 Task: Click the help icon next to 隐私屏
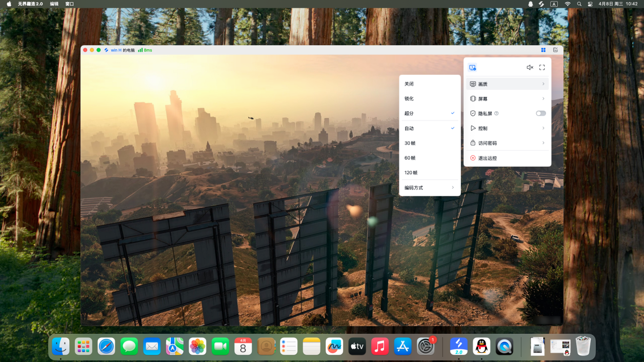(496, 113)
